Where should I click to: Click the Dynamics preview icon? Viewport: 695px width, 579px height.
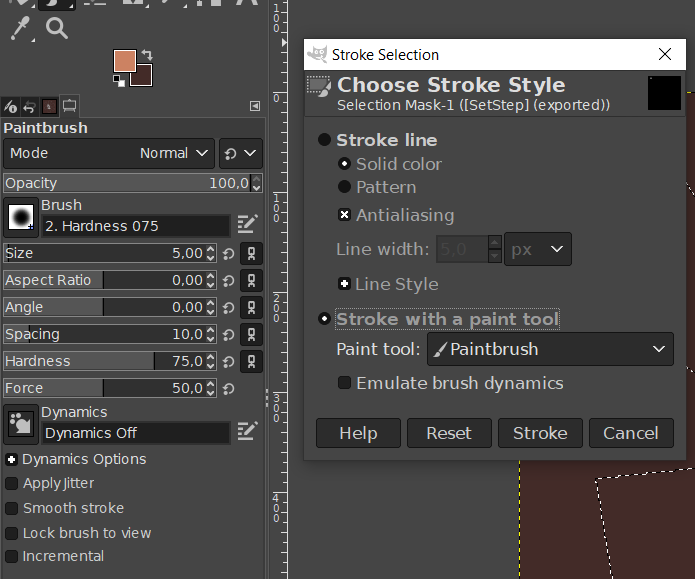point(21,424)
